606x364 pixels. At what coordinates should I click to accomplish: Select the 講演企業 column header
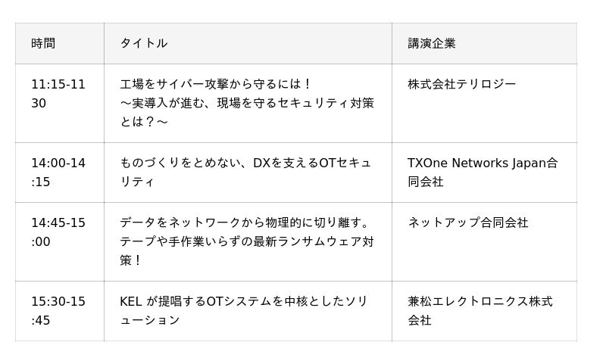tap(432, 43)
